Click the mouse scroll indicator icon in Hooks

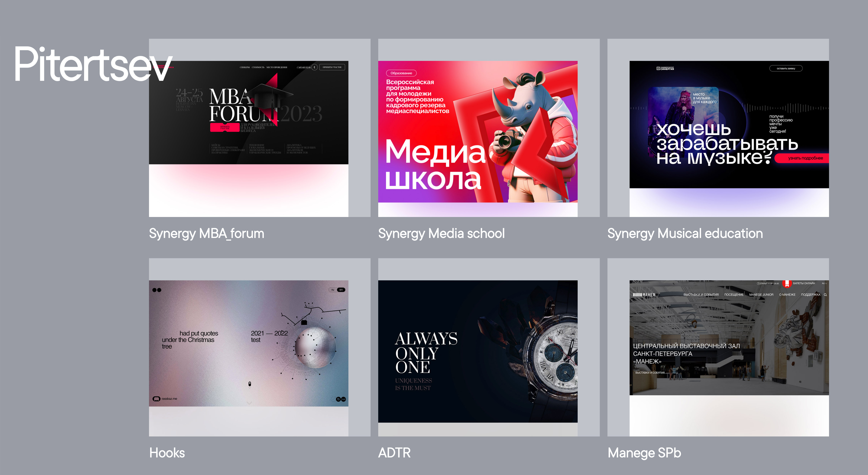[250, 384]
